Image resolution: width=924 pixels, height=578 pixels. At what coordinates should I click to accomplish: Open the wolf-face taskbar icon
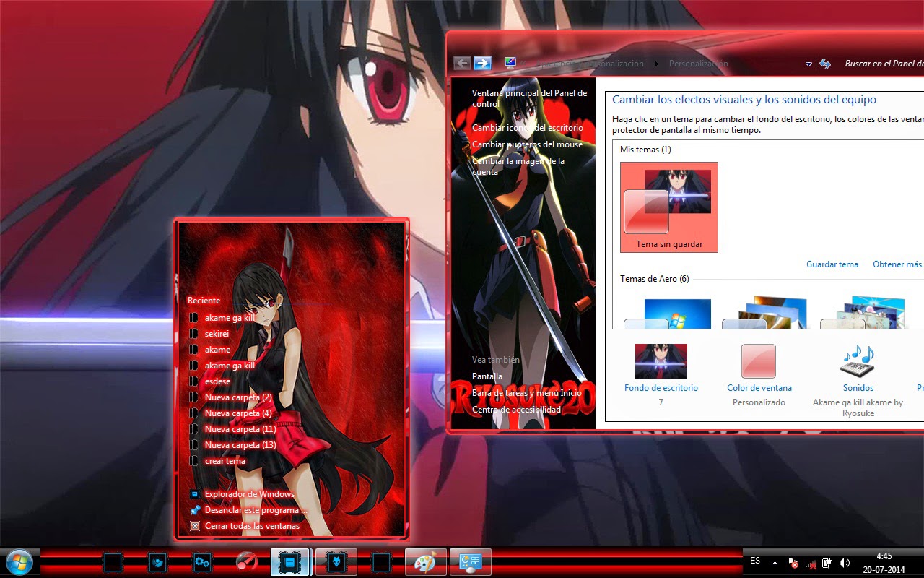pyautogui.click(x=336, y=562)
